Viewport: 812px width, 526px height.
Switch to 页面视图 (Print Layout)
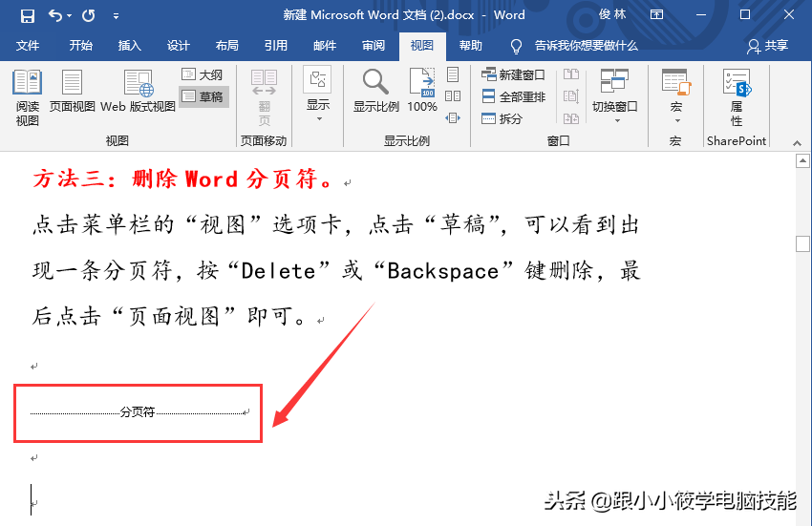tap(72, 92)
